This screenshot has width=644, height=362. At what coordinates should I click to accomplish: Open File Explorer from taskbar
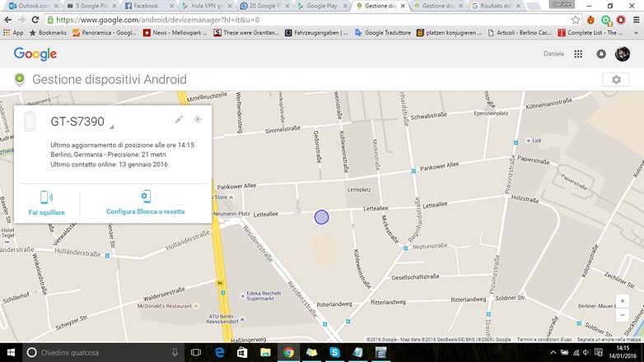(265, 353)
